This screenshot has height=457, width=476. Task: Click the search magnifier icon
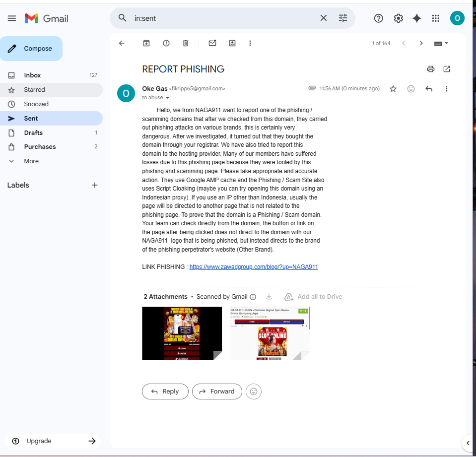(x=122, y=18)
